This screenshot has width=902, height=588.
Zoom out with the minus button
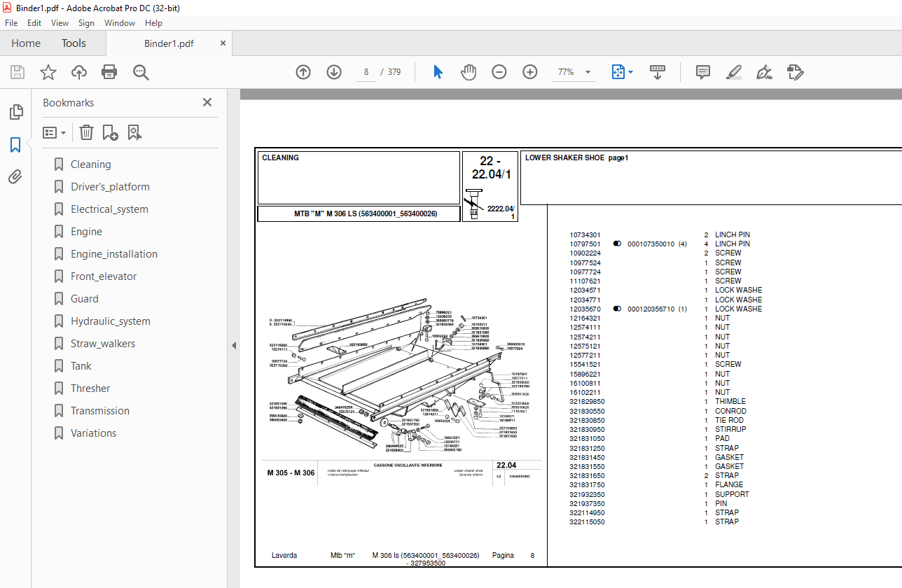pyautogui.click(x=499, y=72)
